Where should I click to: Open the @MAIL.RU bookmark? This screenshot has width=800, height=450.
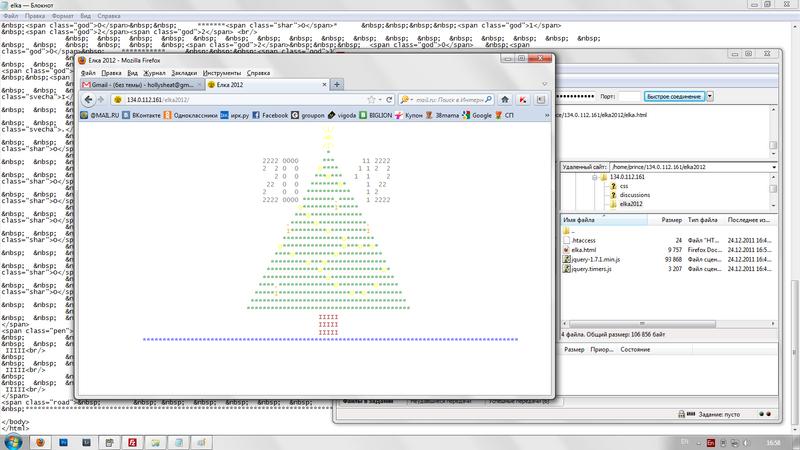pos(100,115)
